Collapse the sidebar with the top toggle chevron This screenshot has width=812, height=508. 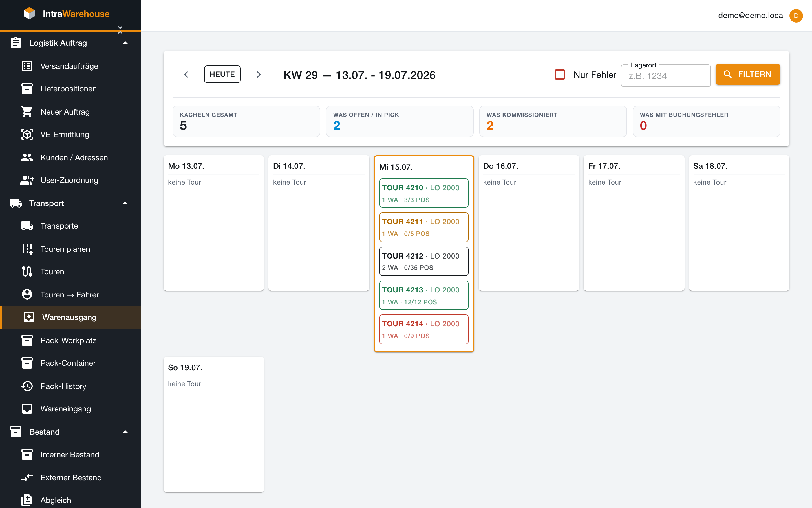[120, 30]
